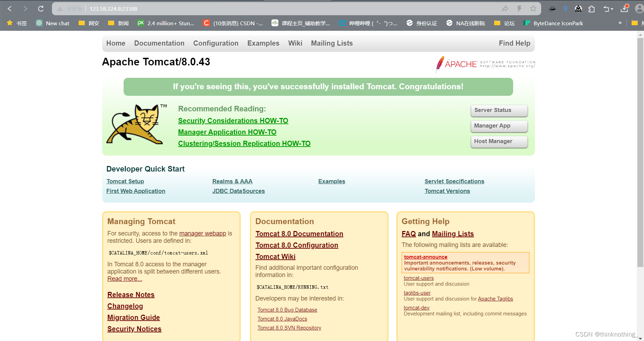Screen dimensions: 644x341
Task: Click the hooded-figure extension icon
Action: click(578, 9)
